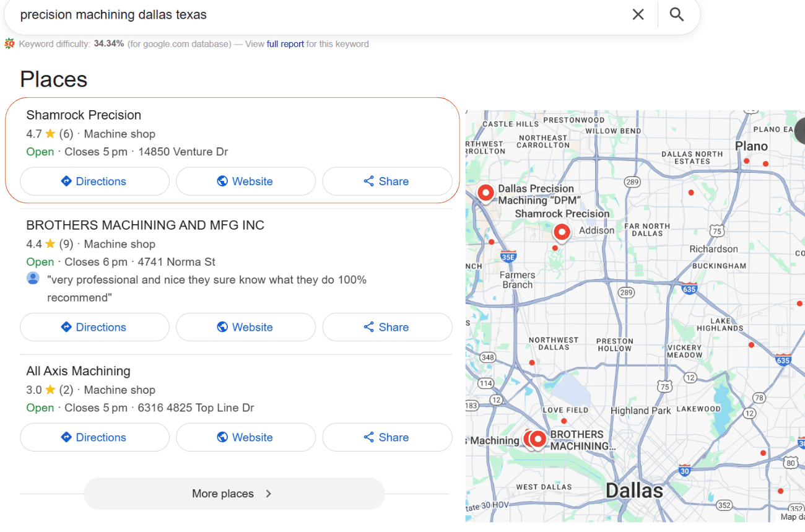Screen dimensions: 805x532
Task: Click the Places section heading
Action: pos(54,79)
